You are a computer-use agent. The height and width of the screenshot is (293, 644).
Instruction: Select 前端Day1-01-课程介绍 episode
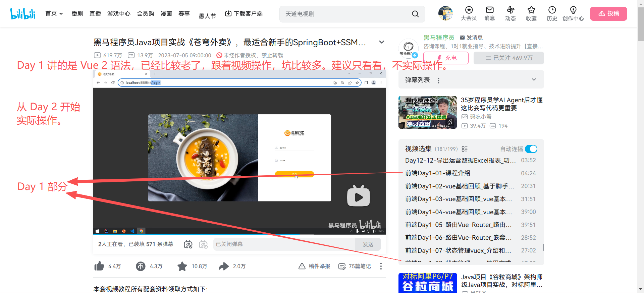(470, 173)
